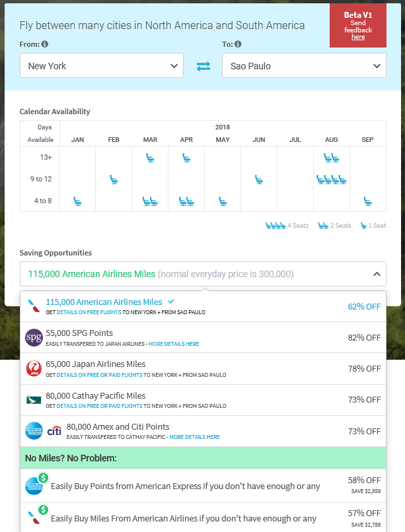405x532 pixels.
Task: Click American Airlines buy miles dollar icon
Action: point(43,510)
